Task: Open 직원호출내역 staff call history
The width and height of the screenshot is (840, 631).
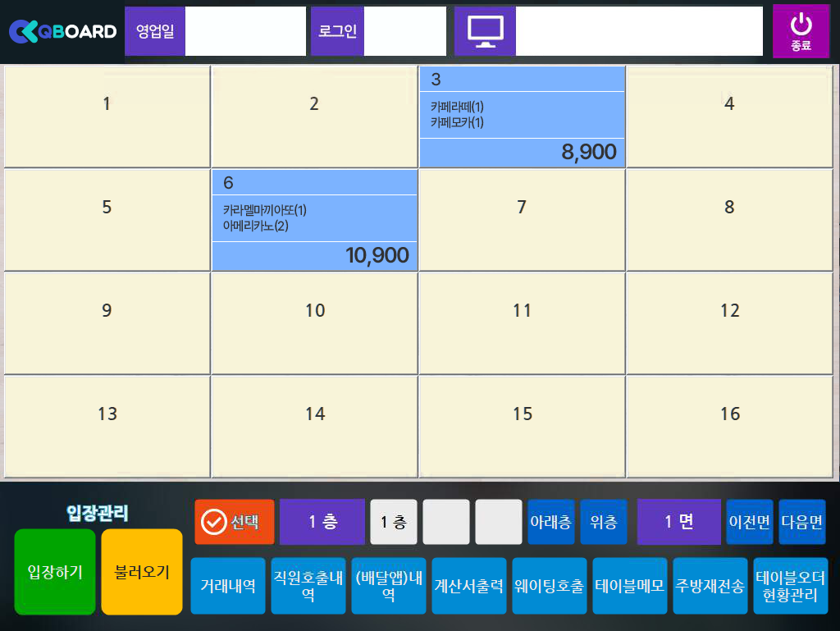Action: [308, 586]
